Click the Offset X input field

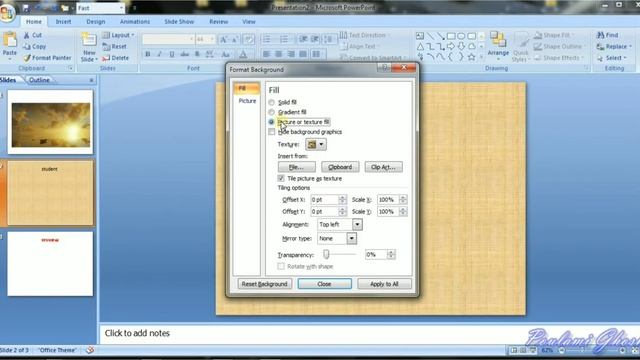coord(324,200)
